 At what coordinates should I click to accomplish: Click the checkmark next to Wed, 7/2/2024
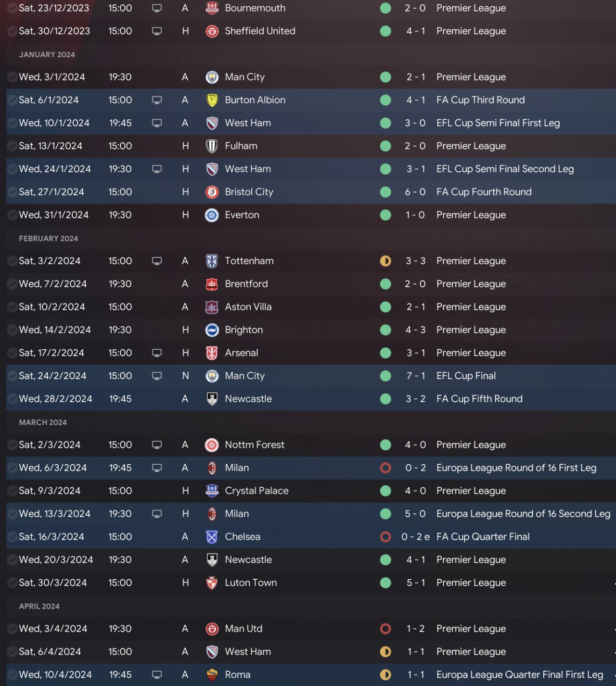12,284
